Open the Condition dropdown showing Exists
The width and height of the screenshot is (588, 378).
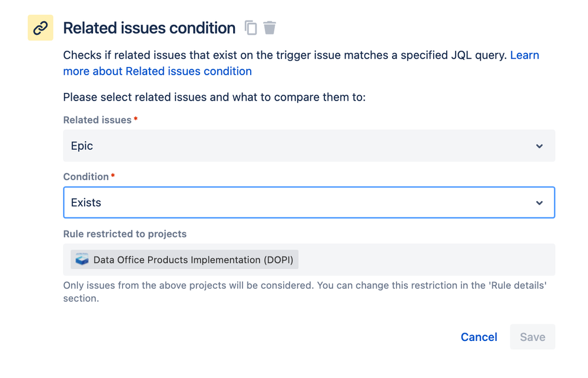(294, 203)
